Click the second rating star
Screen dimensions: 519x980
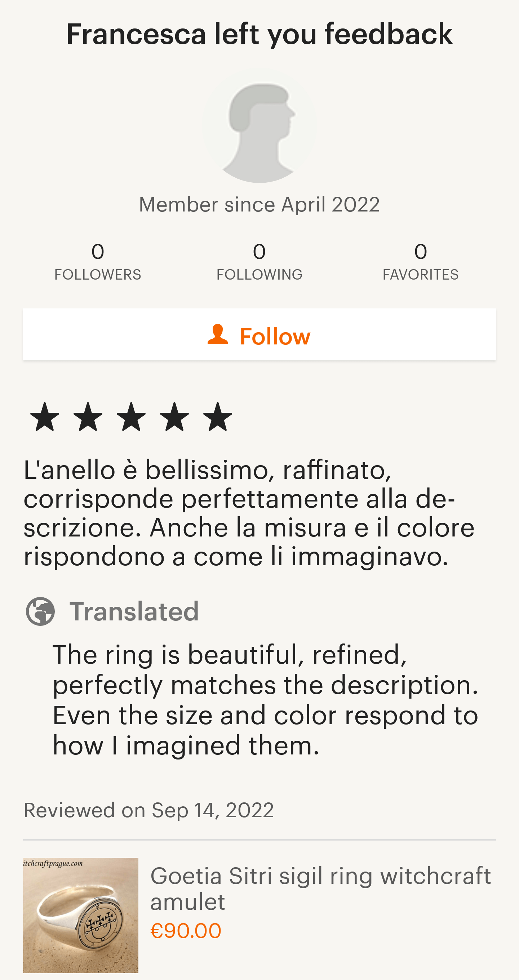click(x=88, y=417)
